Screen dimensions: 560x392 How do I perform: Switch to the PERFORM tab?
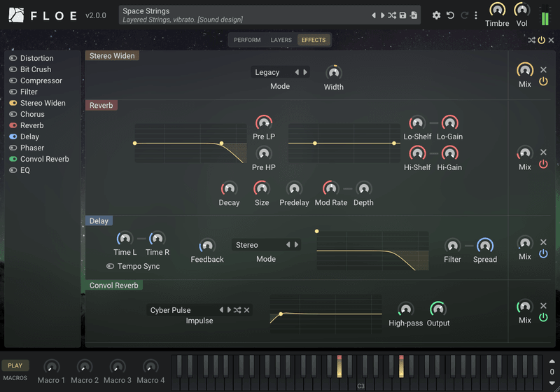tap(247, 40)
